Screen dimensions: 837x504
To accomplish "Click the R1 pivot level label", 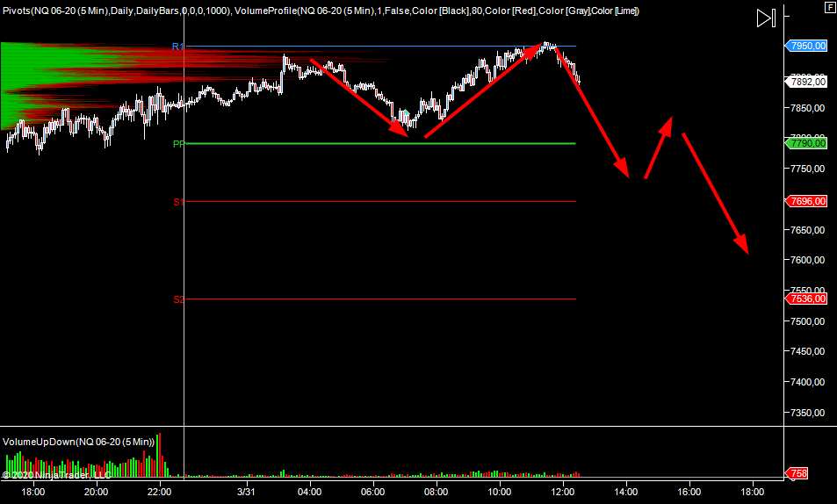I will [x=177, y=46].
